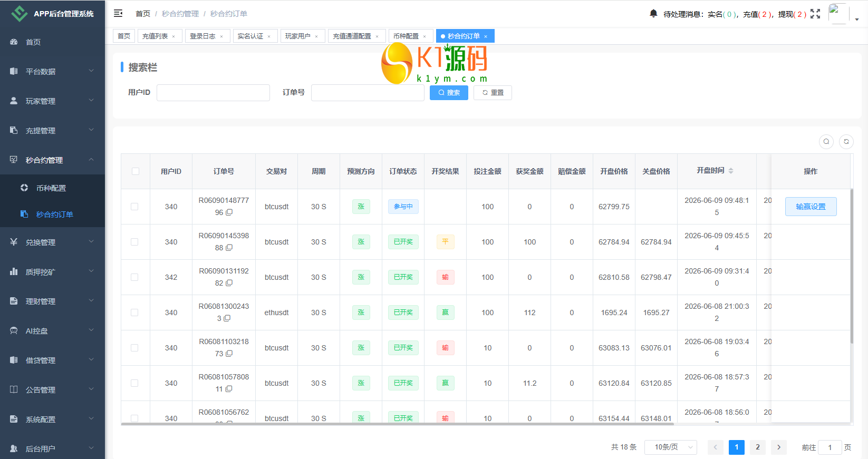The image size is (868, 459).
Task: Focus the 订单号 input field
Action: [368, 93]
